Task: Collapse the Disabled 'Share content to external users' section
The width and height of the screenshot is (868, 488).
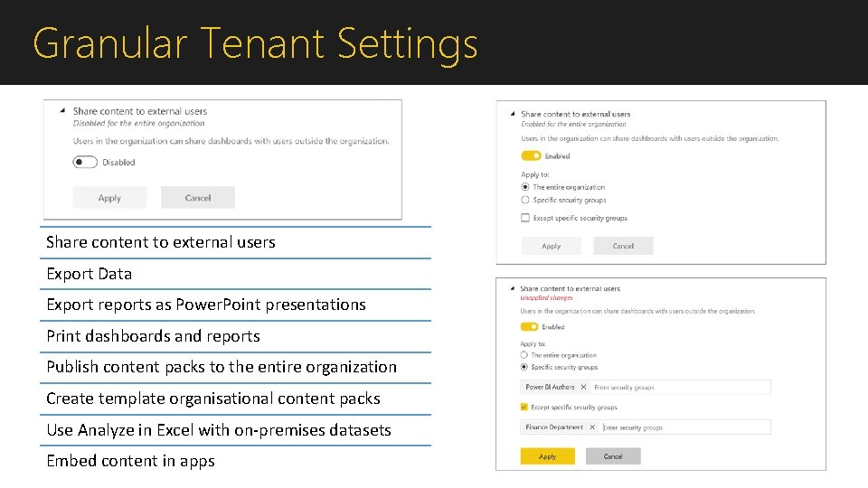Action: click(62, 110)
